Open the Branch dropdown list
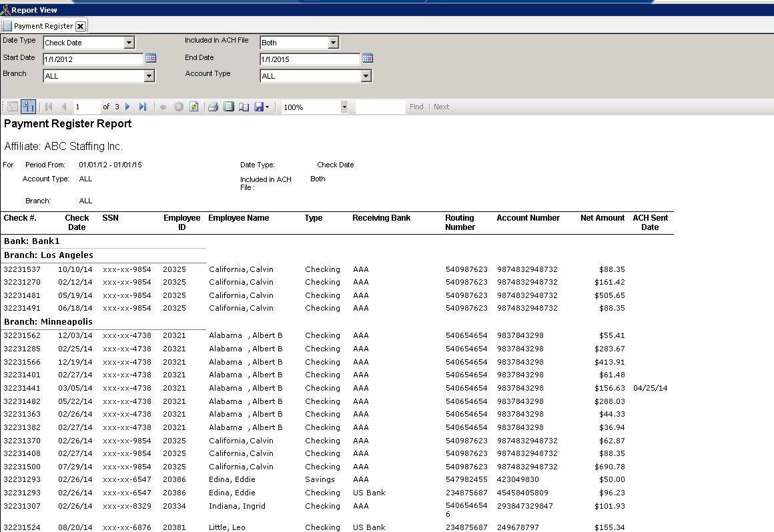774x532 pixels. point(149,76)
